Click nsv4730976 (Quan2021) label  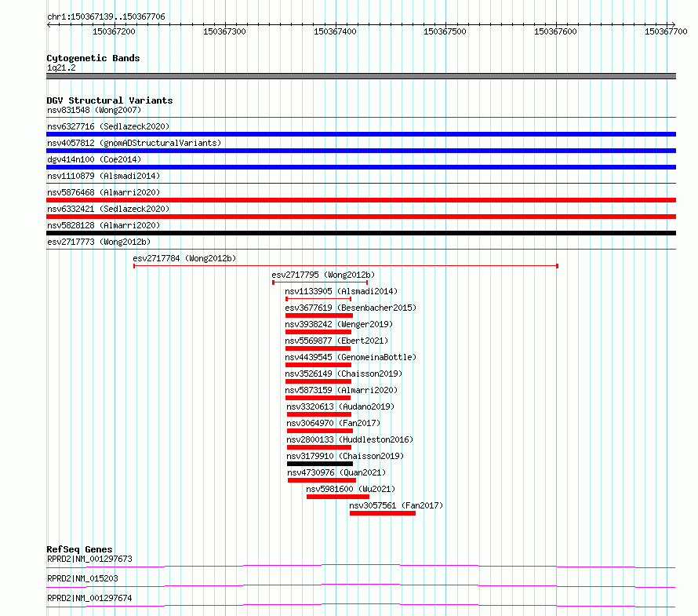click(x=336, y=472)
